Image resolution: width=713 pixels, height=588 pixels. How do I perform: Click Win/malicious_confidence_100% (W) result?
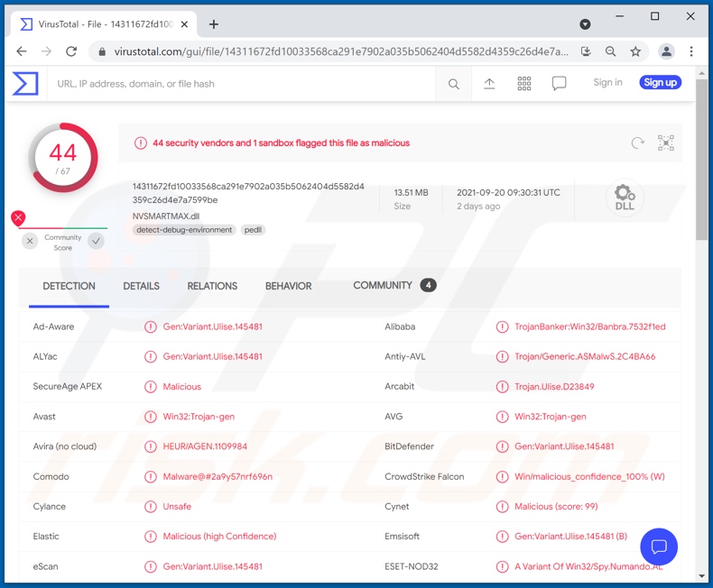click(x=589, y=477)
